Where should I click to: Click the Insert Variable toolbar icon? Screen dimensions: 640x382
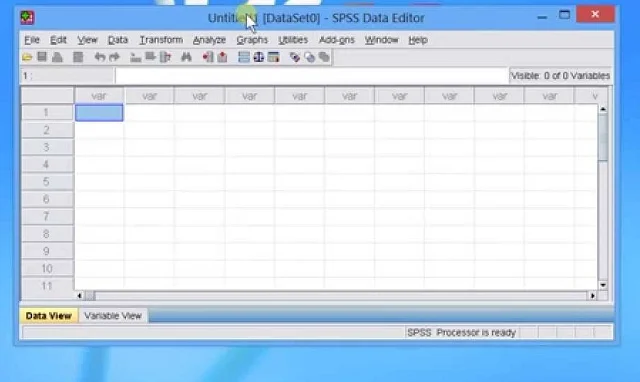click(x=222, y=57)
